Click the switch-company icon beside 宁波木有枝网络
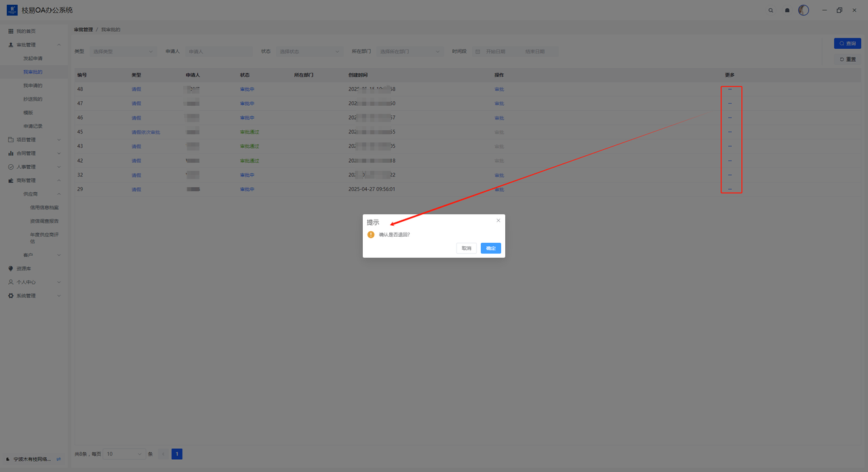The image size is (868, 472). click(x=59, y=459)
